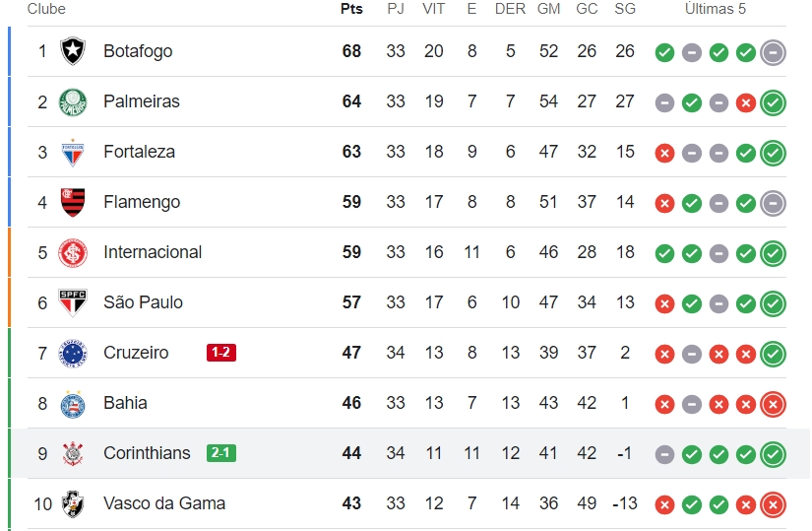The image size is (812, 531).
Task: Click the Flamengo club crest
Action: [x=73, y=202]
